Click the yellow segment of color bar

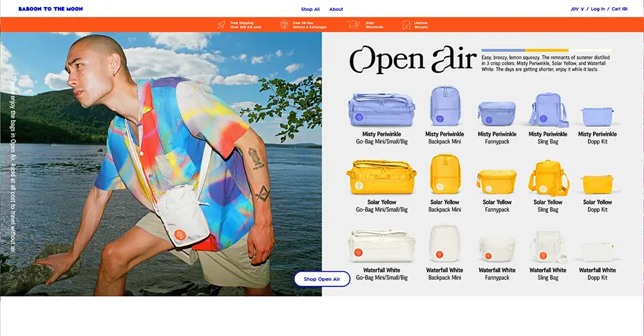546,50
